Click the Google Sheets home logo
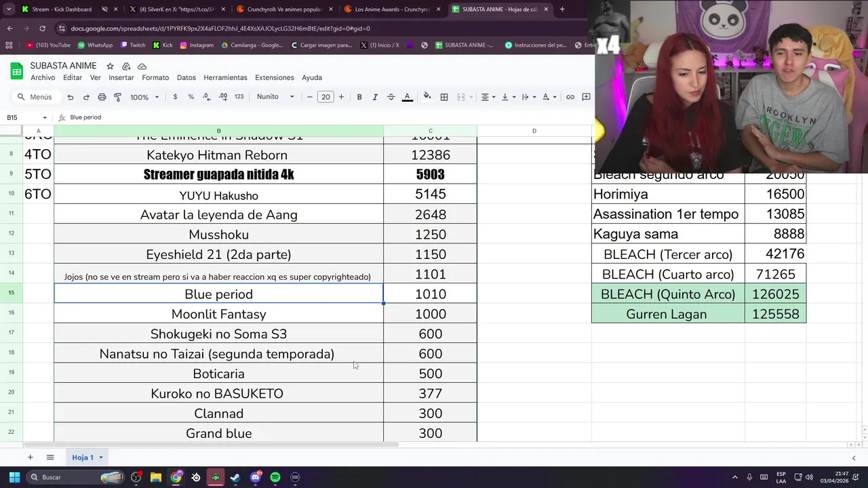Screen dimensions: 868x488 click(16, 70)
